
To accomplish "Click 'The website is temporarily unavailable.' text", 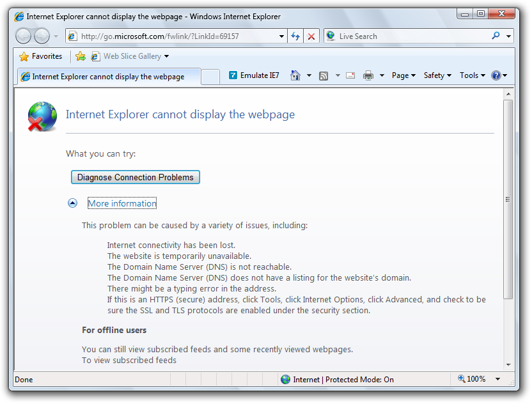I will point(180,256).
